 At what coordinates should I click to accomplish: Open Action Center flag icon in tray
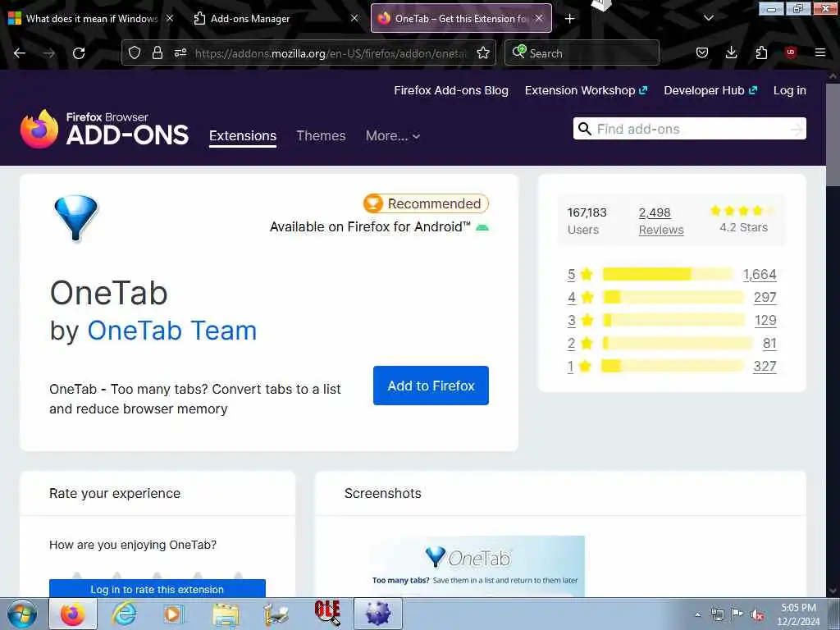(737, 615)
